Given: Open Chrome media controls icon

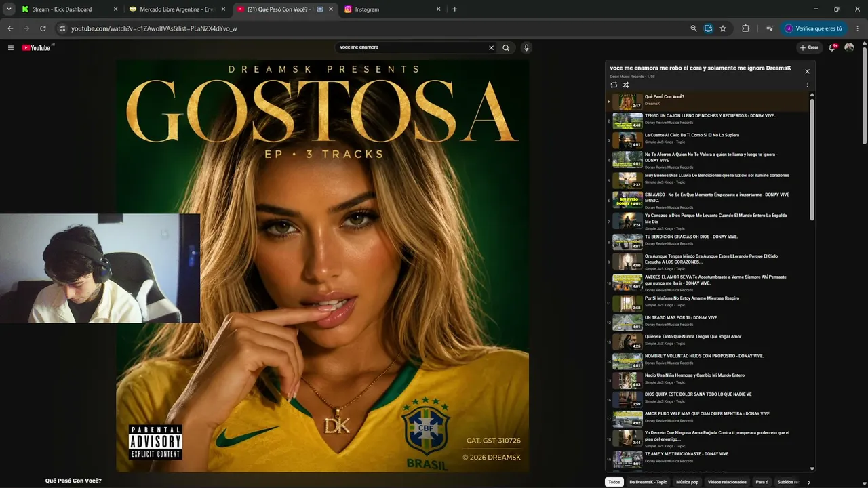Looking at the screenshot, I should pos(770,28).
